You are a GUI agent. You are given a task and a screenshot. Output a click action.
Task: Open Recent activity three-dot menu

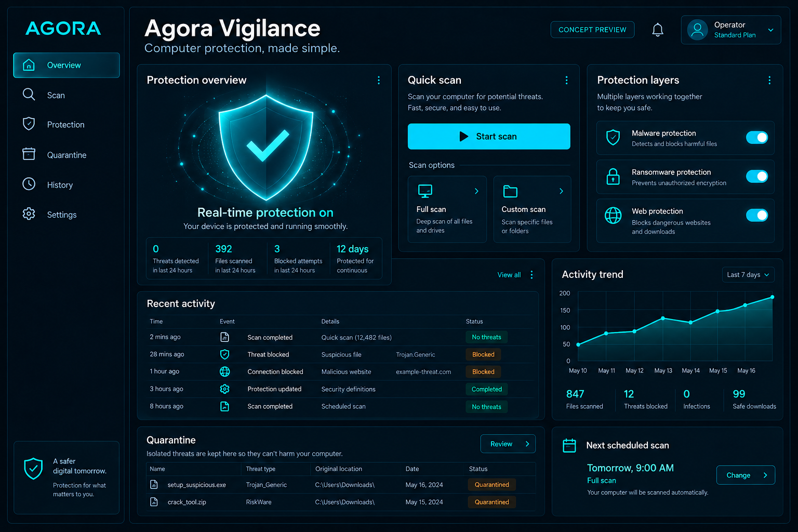click(531, 275)
